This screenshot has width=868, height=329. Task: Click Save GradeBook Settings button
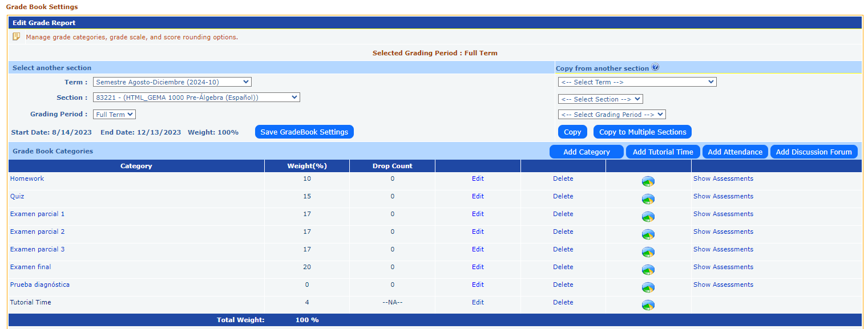[x=304, y=132]
